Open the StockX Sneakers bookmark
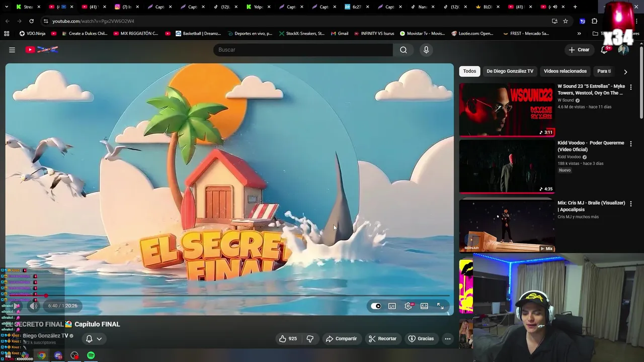644x362 pixels. 301,34
